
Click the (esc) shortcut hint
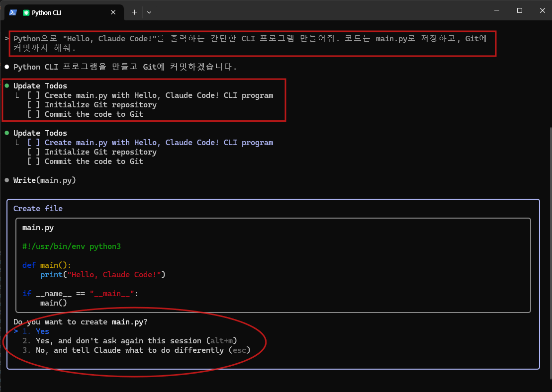pyautogui.click(x=239, y=350)
